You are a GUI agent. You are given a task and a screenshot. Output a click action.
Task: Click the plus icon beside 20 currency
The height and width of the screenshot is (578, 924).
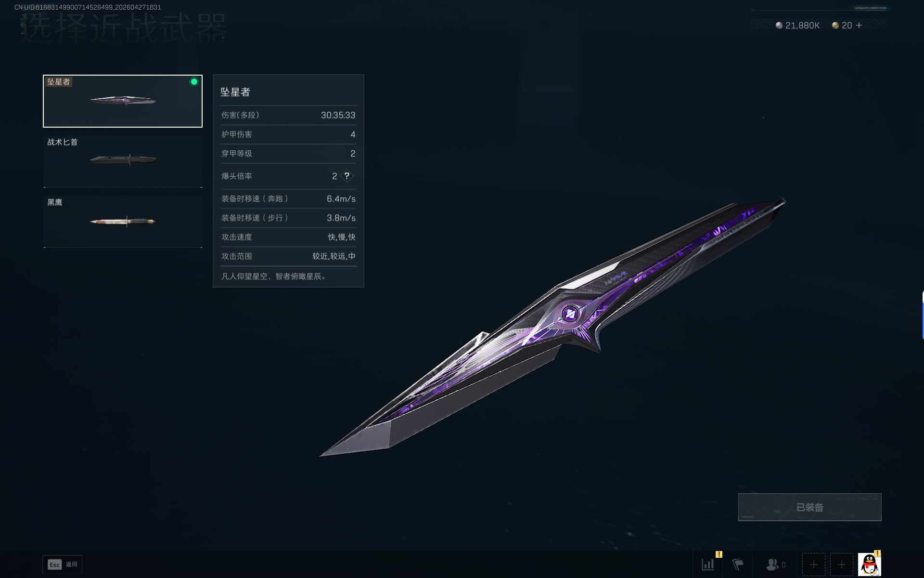(859, 26)
